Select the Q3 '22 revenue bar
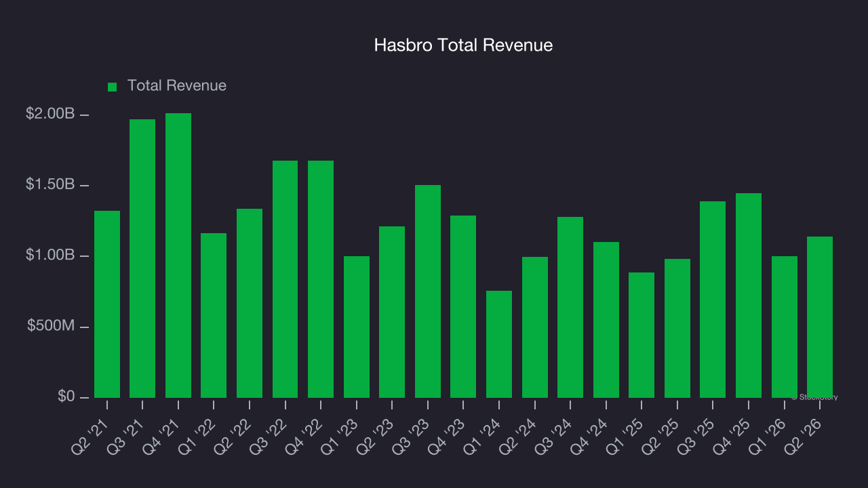This screenshot has height=488, width=868. tap(285, 279)
